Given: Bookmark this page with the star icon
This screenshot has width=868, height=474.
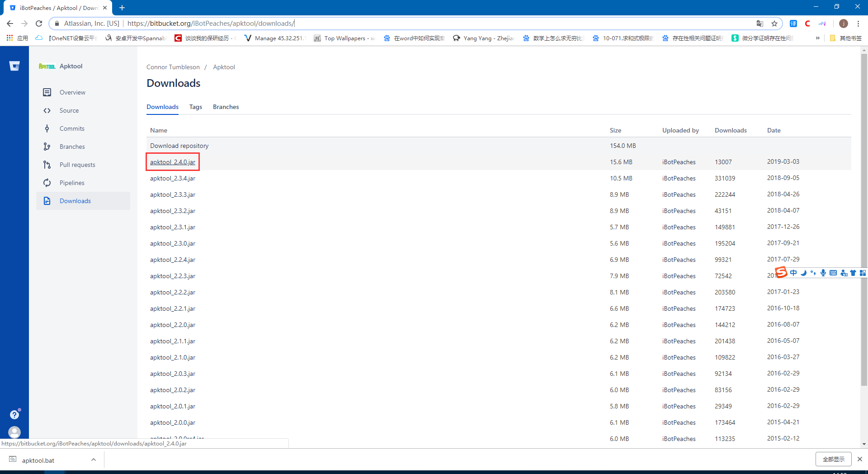Looking at the screenshot, I should pyautogui.click(x=775, y=24).
